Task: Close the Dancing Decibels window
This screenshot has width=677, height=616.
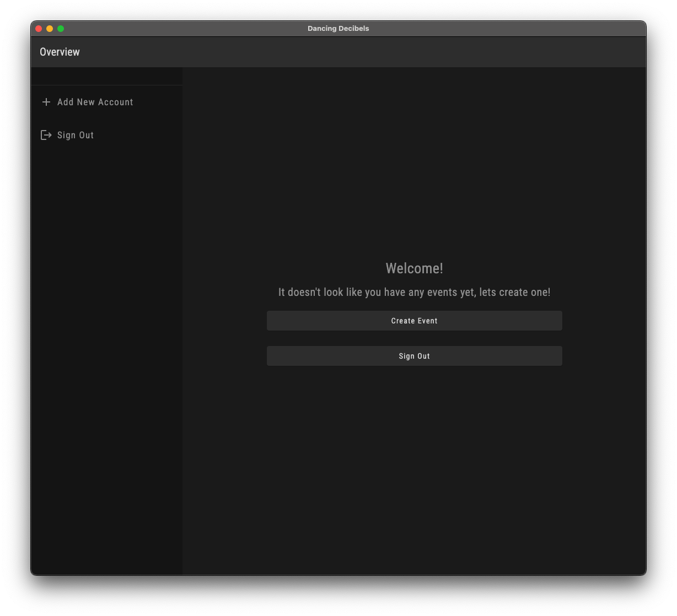Action: click(39, 29)
